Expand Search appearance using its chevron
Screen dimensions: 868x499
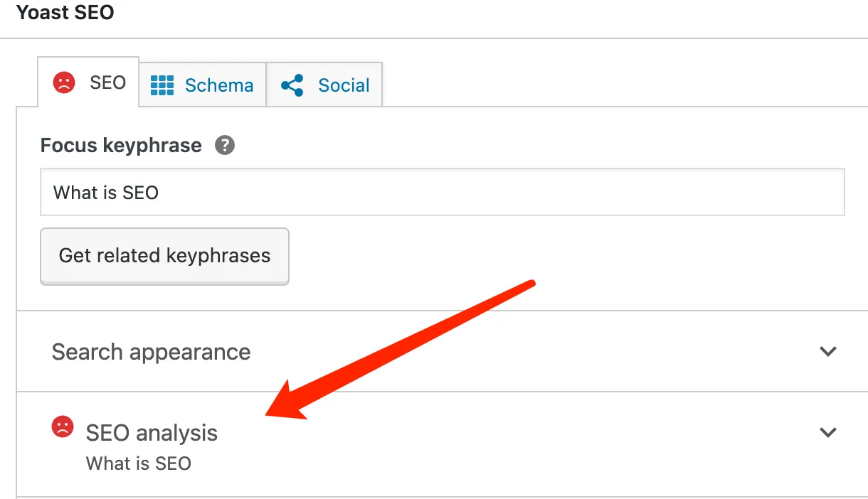tap(827, 351)
